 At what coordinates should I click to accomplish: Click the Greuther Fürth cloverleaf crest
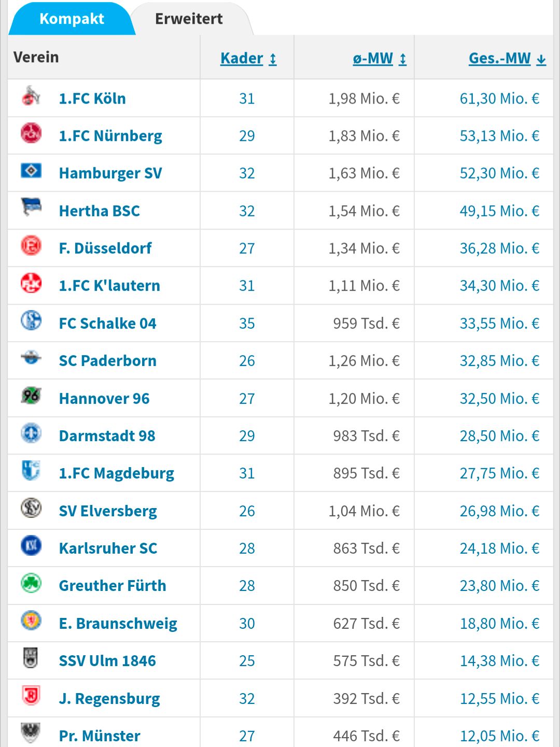coord(31,583)
